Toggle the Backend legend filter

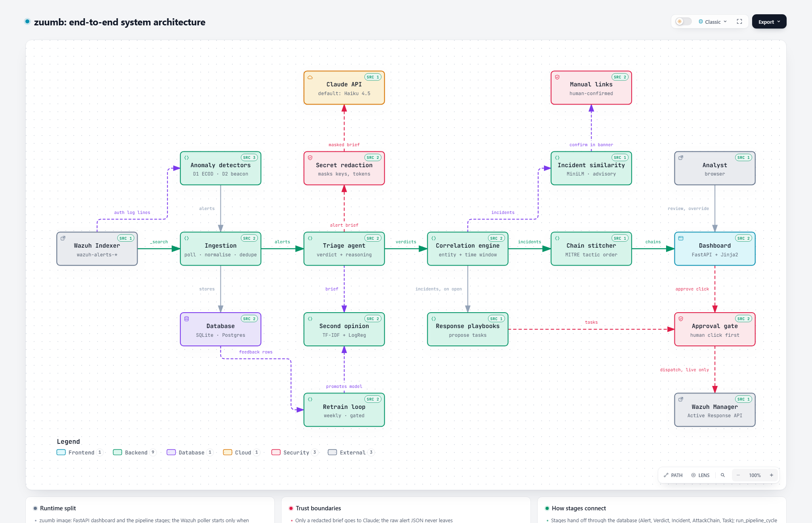click(135, 452)
